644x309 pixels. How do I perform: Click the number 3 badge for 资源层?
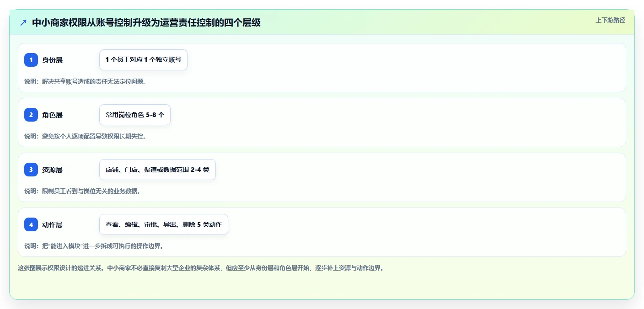tap(31, 170)
